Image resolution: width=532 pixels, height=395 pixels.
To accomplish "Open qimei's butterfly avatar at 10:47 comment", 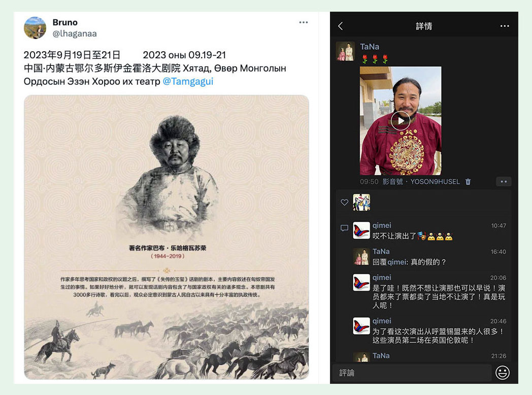I will [x=361, y=230].
